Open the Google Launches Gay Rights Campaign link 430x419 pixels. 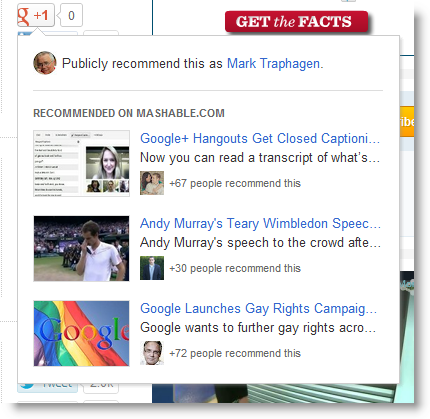(x=258, y=308)
